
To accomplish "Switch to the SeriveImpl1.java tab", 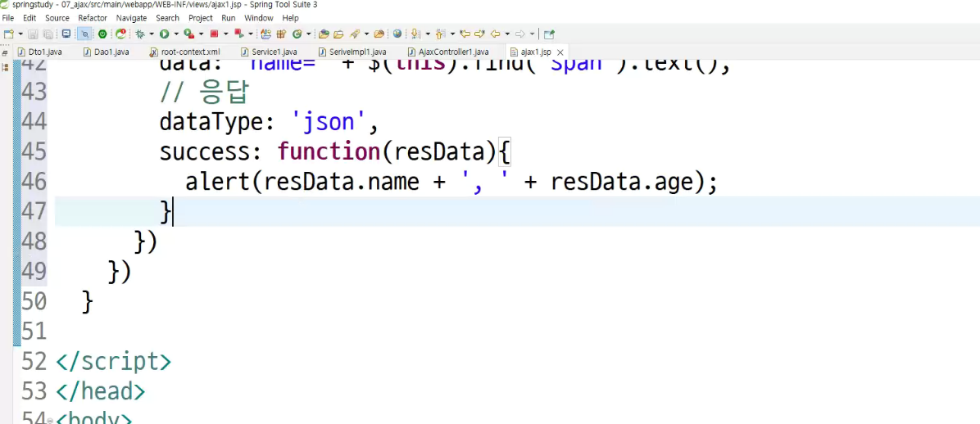I will click(x=353, y=52).
